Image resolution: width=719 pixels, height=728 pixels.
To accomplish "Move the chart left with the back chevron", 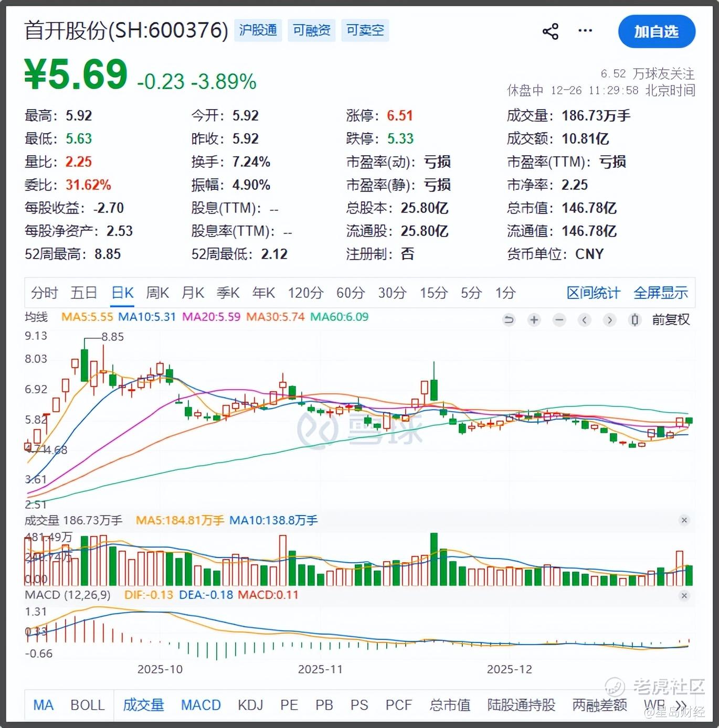I will pos(584,319).
